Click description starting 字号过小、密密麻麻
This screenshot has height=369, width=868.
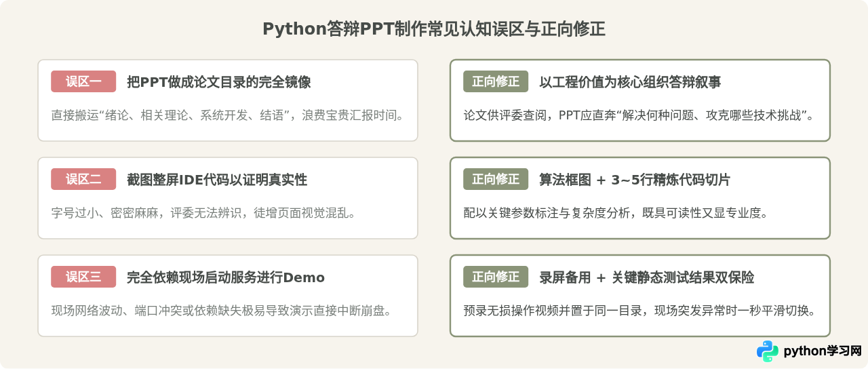tap(203, 212)
